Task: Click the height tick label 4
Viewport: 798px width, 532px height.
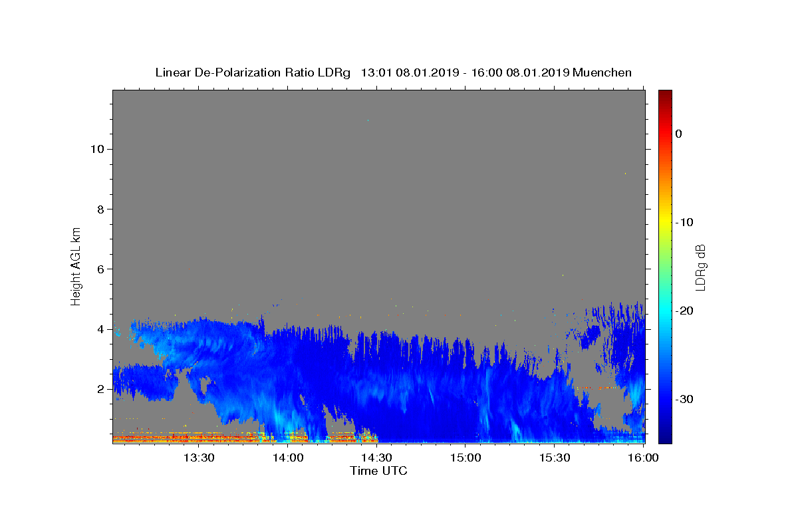Action: point(100,329)
